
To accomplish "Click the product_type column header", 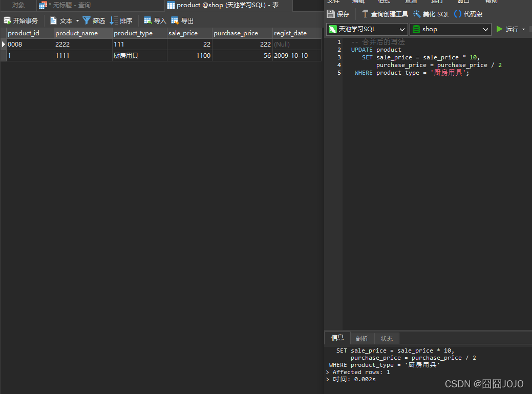I will click(140, 33).
